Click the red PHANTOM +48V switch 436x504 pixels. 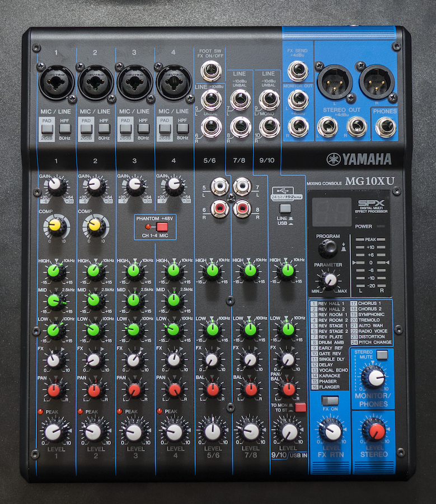click(x=162, y=227)
